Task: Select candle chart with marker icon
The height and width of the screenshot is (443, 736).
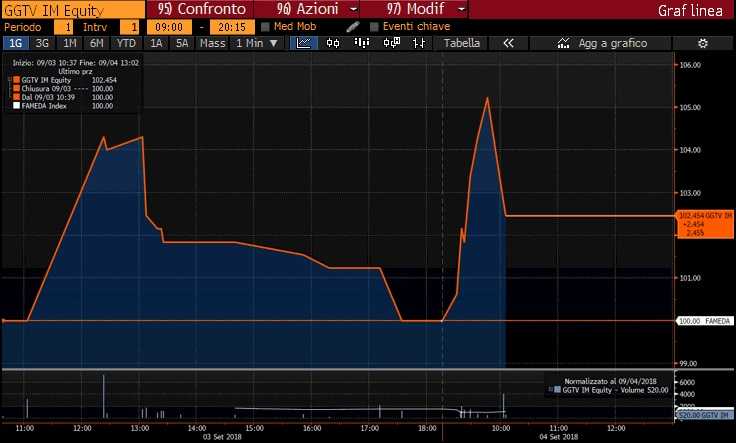Action: (x=391, y=43)
